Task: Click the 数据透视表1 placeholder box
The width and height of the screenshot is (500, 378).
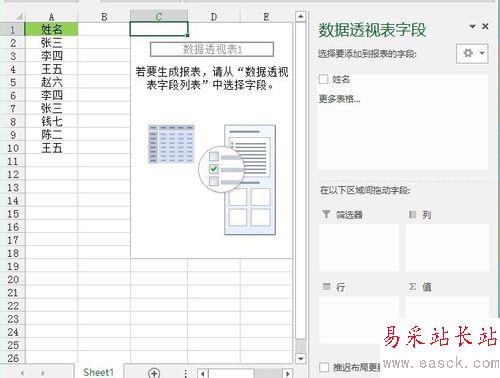Action: pyautogui.click(x=212, y=49)
